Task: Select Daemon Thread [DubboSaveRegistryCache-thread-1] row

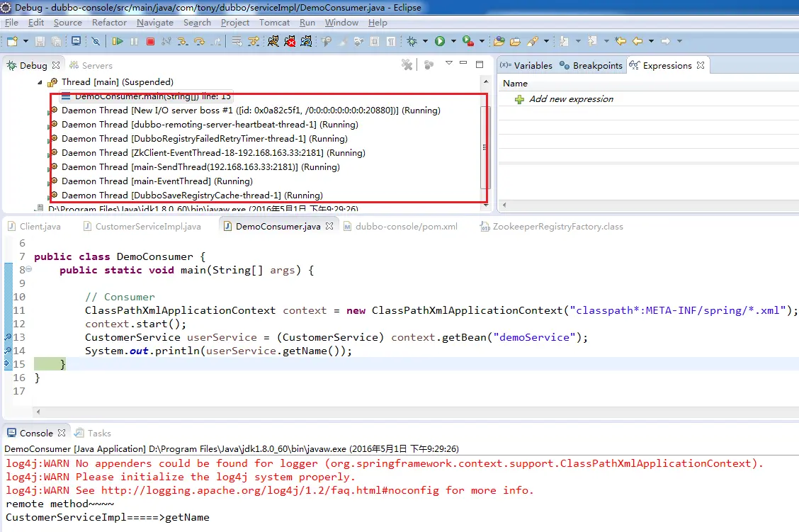Action: [x=186, y=196]
